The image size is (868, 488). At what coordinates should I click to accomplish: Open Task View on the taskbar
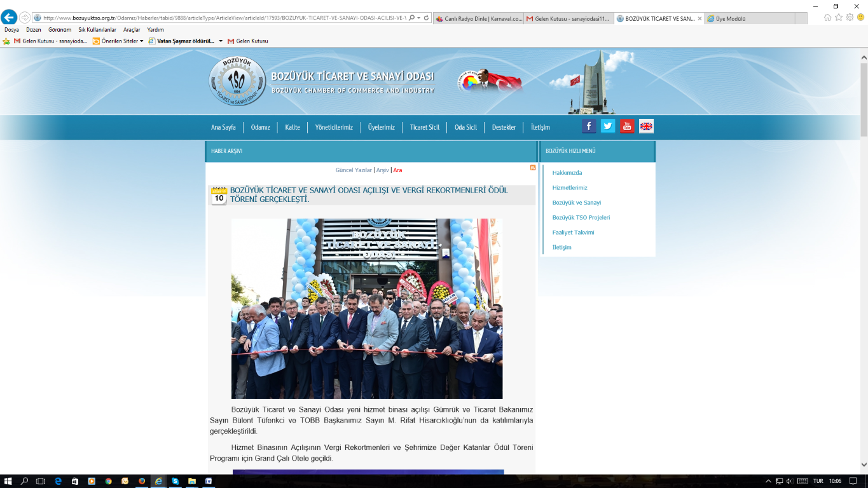(x=41, y=481)
